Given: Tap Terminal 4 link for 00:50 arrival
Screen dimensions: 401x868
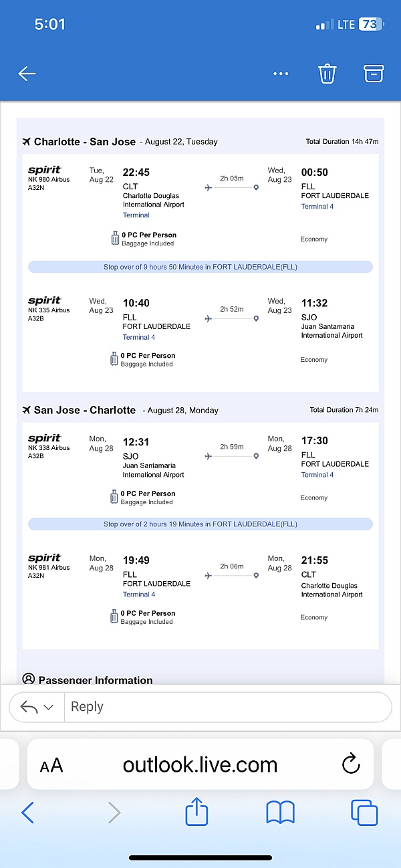Looking at the screenshot, I should [317, 207].
